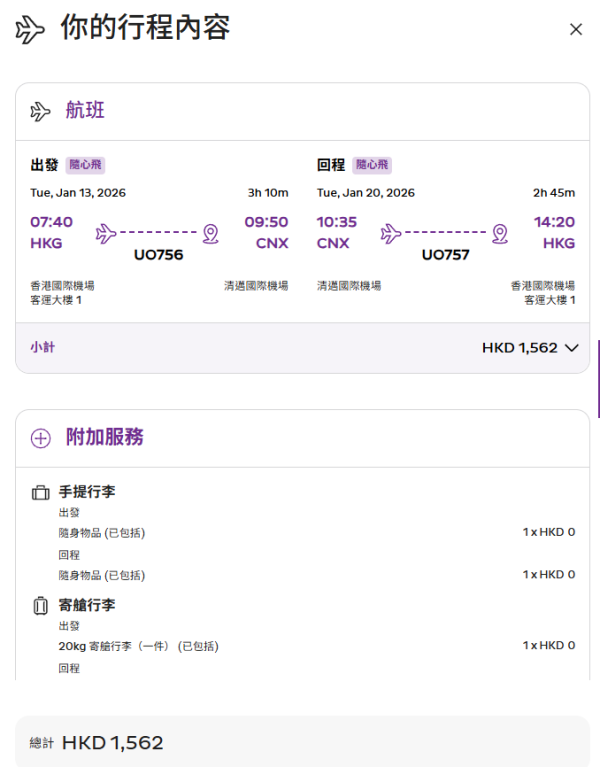
Task: Click arrival time 09:50
Action: pyautogui.click(x=267, y=222)
